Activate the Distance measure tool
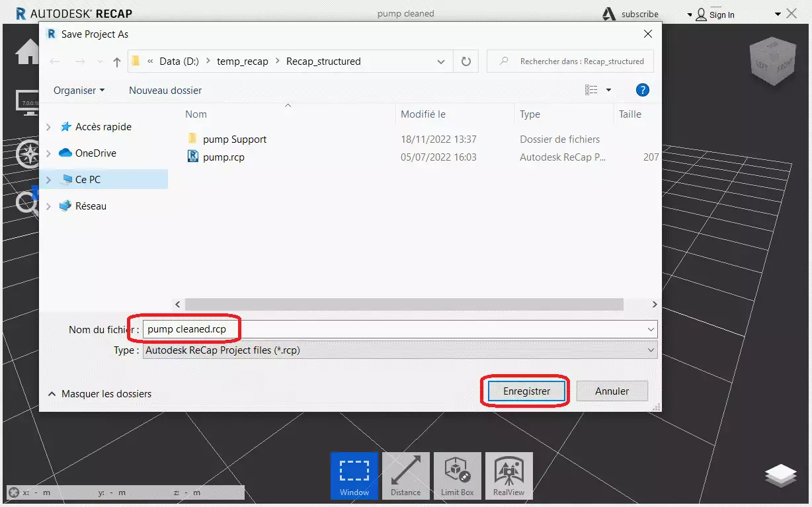The height and width of the screenshot is (507, 812). (x=405, y=475)
